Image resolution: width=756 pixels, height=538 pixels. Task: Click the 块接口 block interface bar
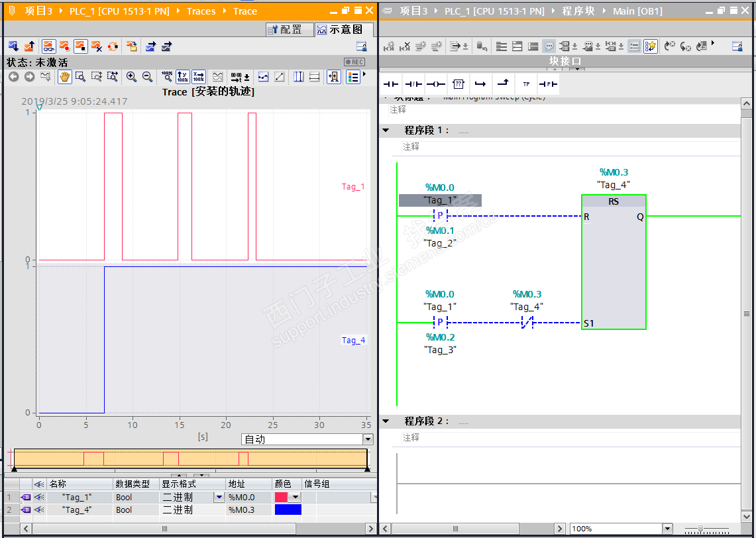click(565, 61)
